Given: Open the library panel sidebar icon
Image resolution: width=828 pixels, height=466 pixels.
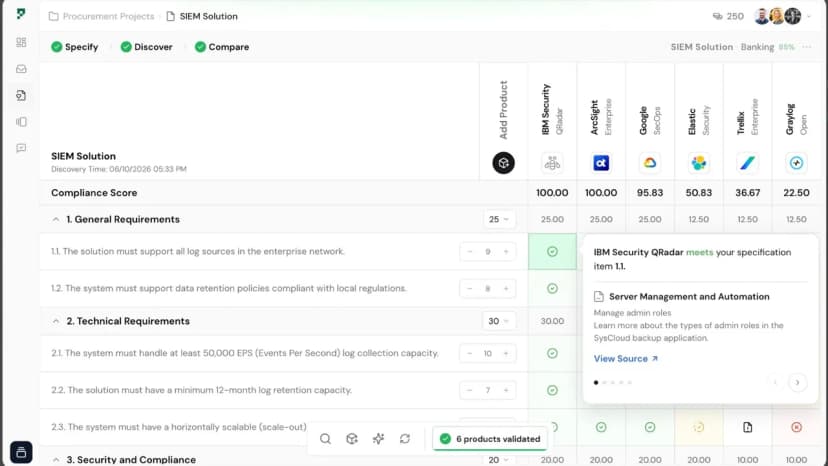Looking at the screenshot, I should (21, 122).
